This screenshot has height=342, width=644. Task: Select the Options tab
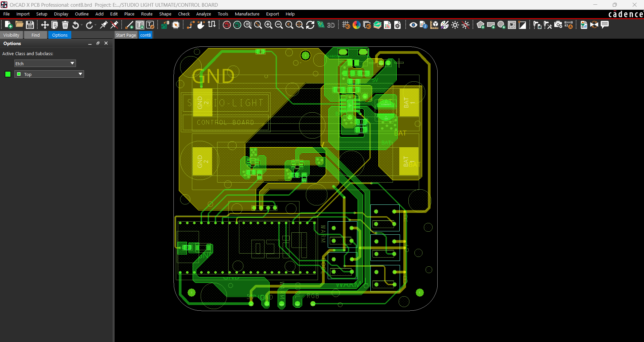coord(60,35)
